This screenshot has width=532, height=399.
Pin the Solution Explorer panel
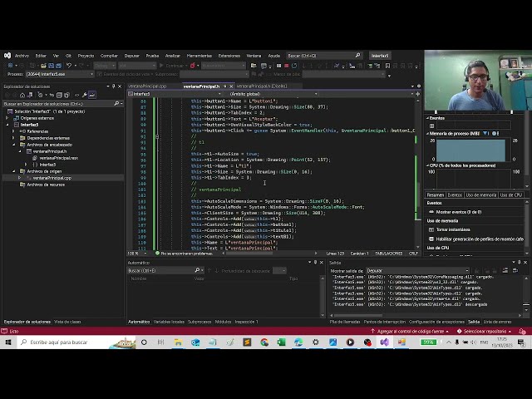[x=114, y=86]
